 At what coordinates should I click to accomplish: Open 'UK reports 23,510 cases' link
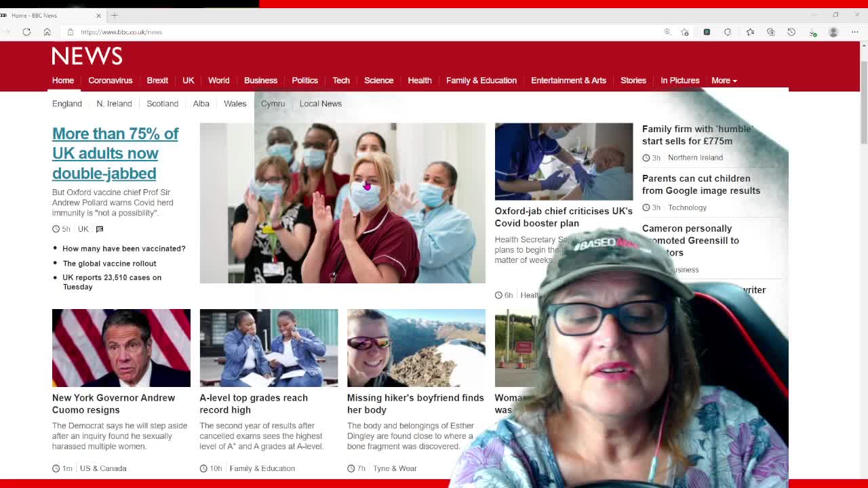pos(112,282)
